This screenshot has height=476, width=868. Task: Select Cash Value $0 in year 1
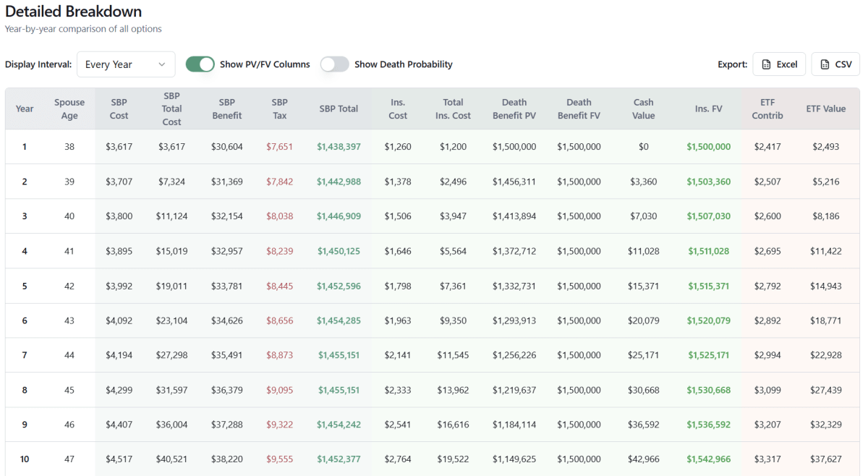(643, 147)
